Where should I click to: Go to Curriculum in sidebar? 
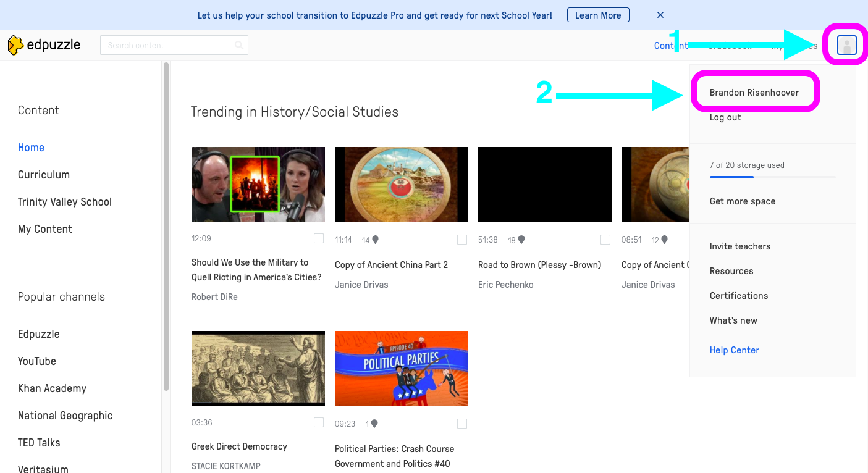point(44,175)
